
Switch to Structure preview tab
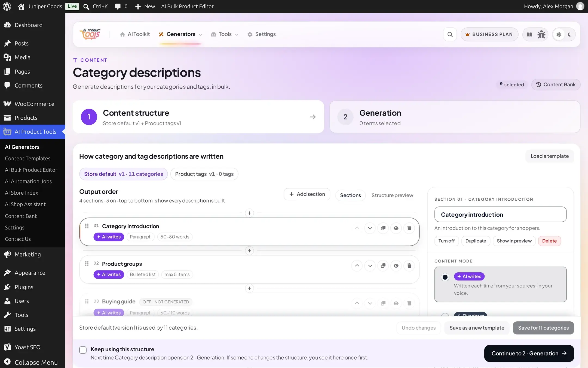[x=392, y=195]
